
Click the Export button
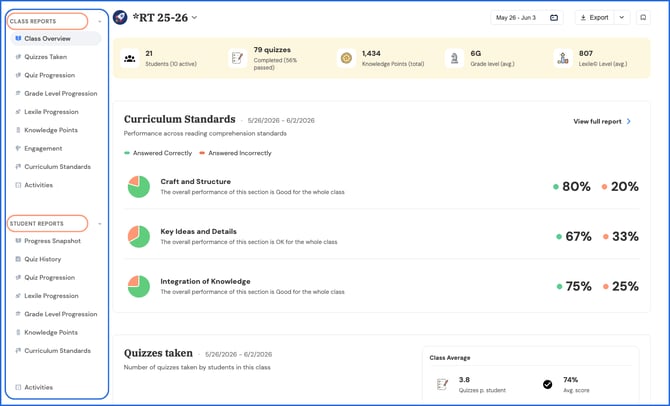595,18
